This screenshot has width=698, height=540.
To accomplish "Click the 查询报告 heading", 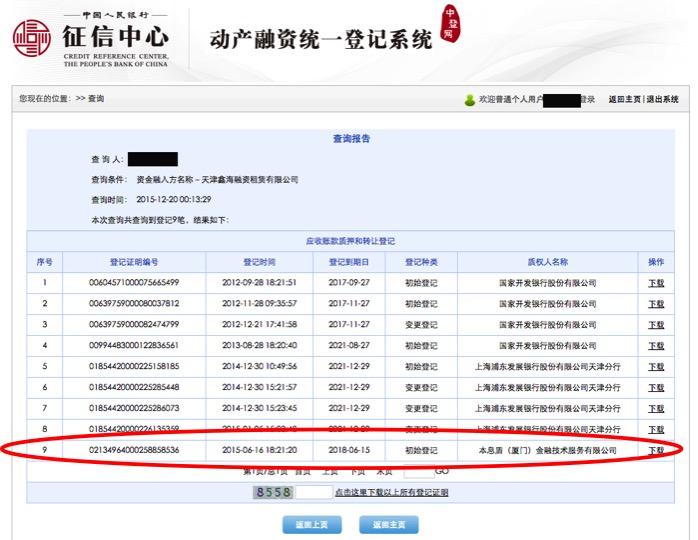I will (x=351, y=139).
